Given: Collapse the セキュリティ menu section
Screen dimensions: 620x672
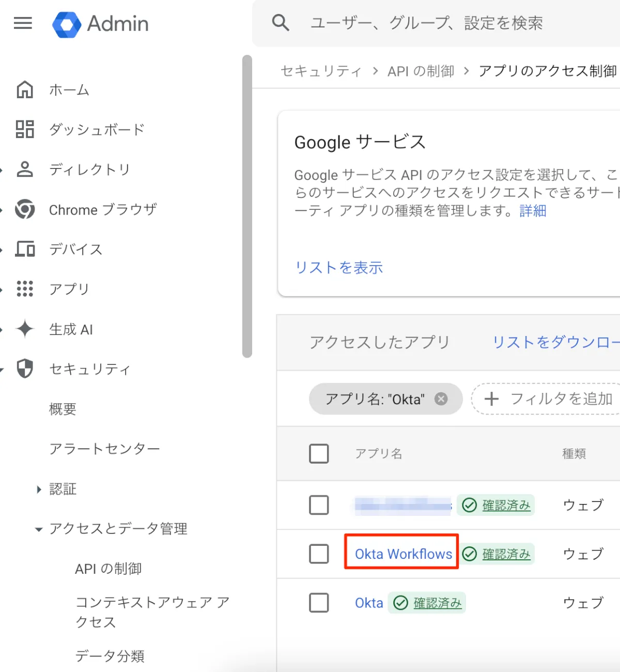Looking at the screenshot, I should [2, 369].
